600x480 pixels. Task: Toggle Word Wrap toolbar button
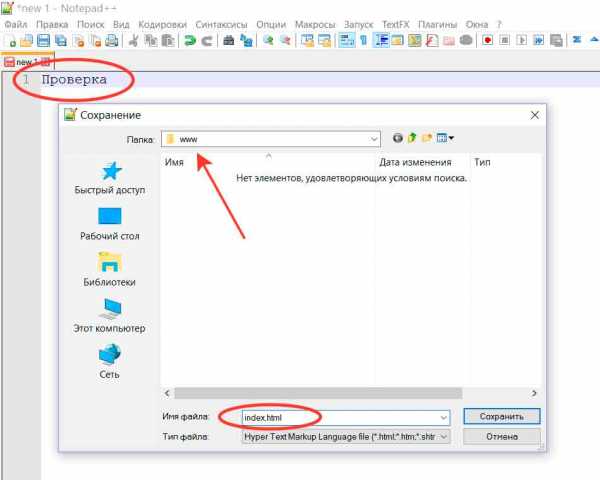[347, 41]
